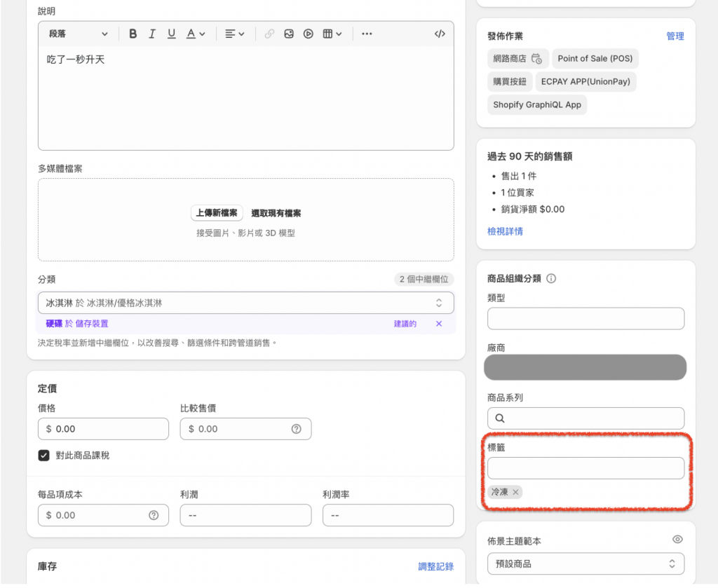718x588 pixels.
Task: Open the HTML code view icon
Action: 440,34
